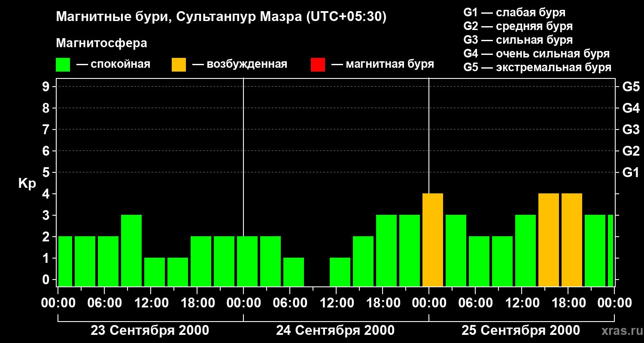Click the Kp 1 bar ending just before 12:00 on 23 September

[155, 272]
